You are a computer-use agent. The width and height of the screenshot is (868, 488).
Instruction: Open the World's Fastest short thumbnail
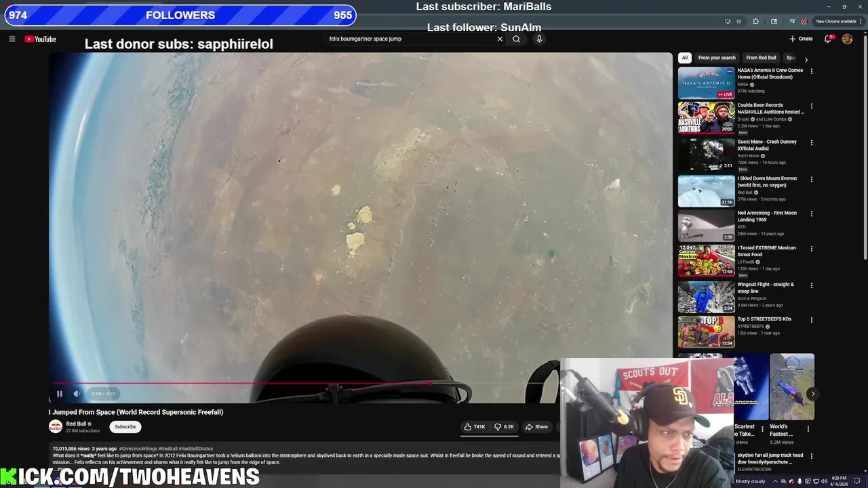pos(791,387)
